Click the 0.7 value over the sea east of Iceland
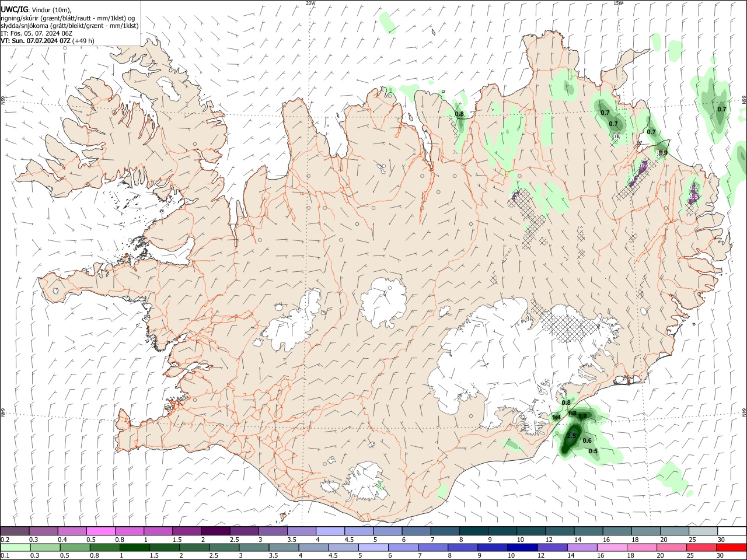 point(722,109)
